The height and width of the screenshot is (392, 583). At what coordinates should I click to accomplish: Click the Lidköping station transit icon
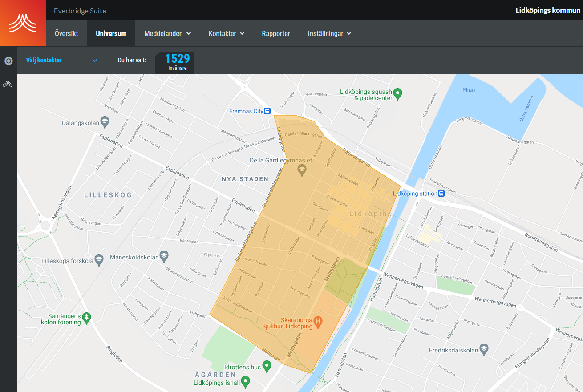(441, 194)
